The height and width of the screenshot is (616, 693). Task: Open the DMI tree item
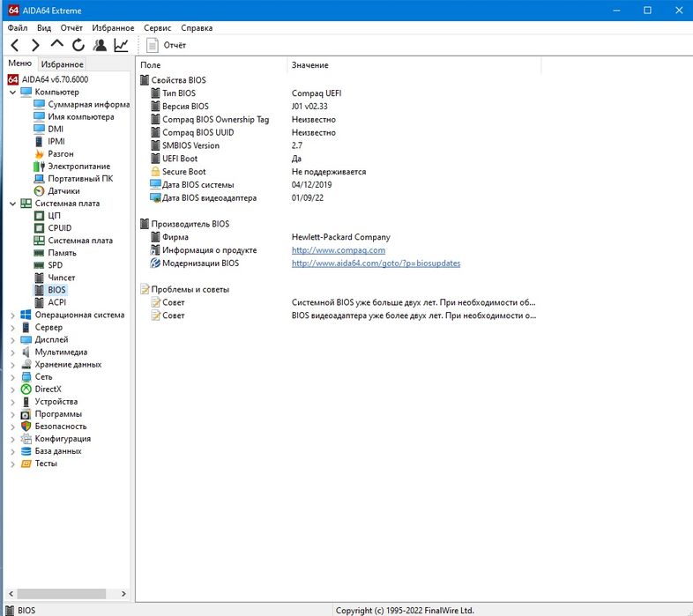pos(56,129)
